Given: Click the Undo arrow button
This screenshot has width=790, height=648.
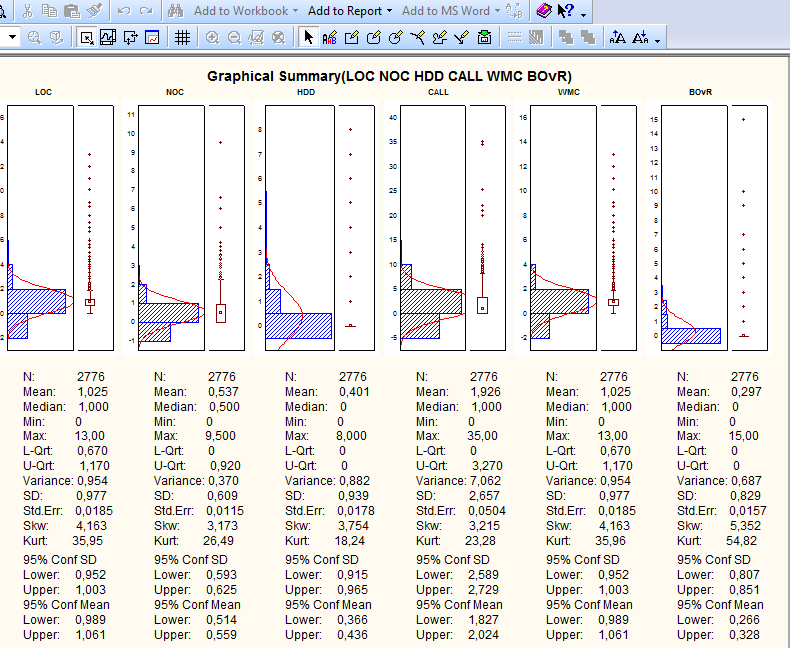Looking at the screenshot, I should tap(124, 11).
